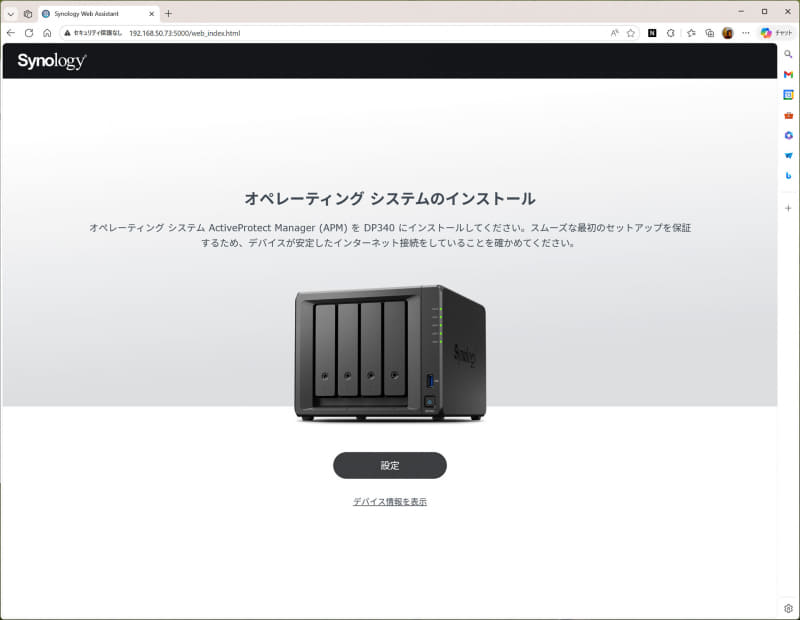Open browser Settings and more menu
Image resolution: width=800 pixels, height=620 pixels.
click(x=746, y=33)
